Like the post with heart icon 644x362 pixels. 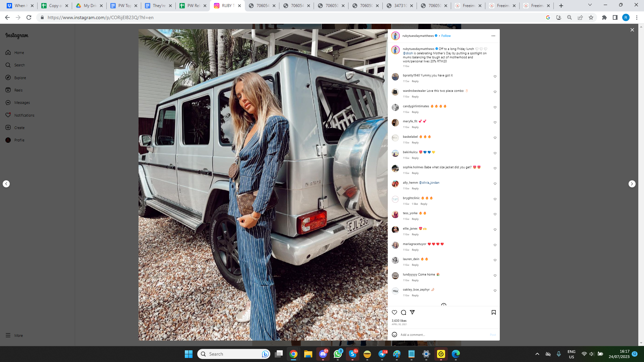394,312
